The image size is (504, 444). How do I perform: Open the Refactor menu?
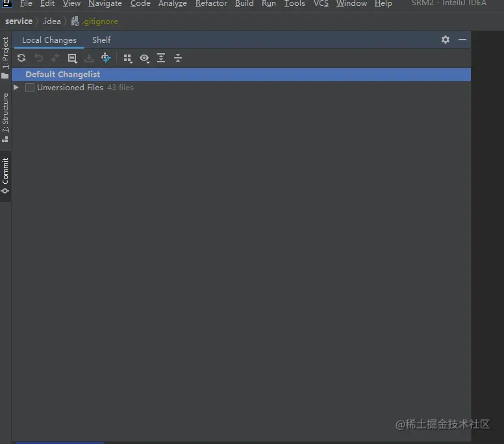point(211,3)
